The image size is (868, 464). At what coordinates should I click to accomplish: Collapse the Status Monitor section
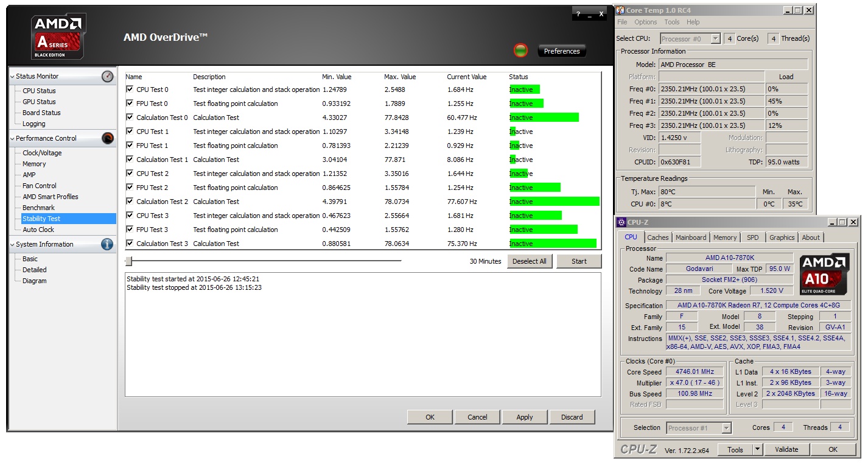point(12,76)
